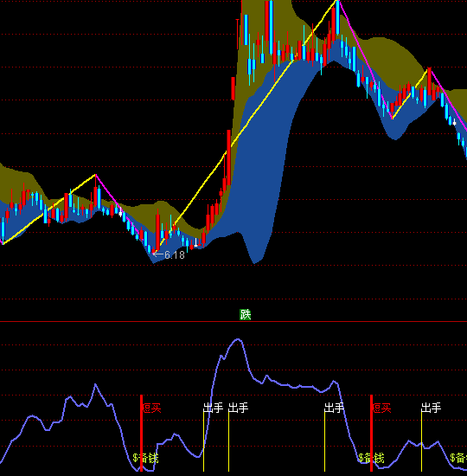Click the thin yellow line beneath the first 出手

click(203, 441)
